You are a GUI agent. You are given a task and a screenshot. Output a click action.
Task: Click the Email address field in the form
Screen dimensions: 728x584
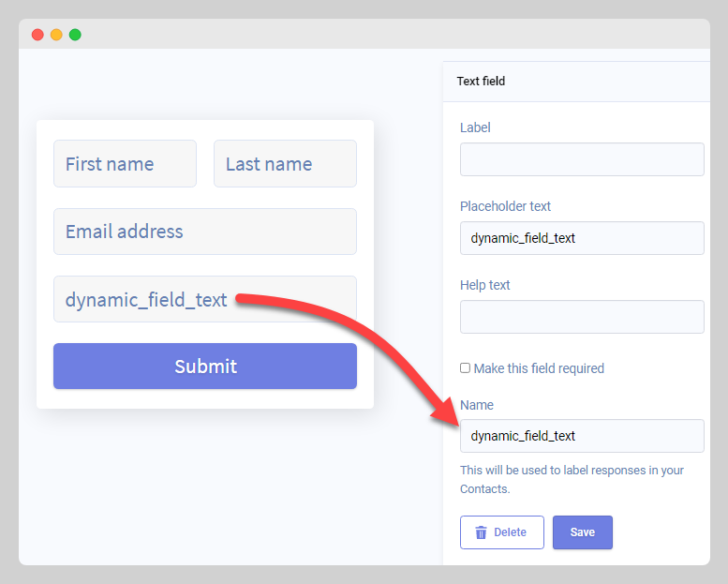[x=204, y=232]
